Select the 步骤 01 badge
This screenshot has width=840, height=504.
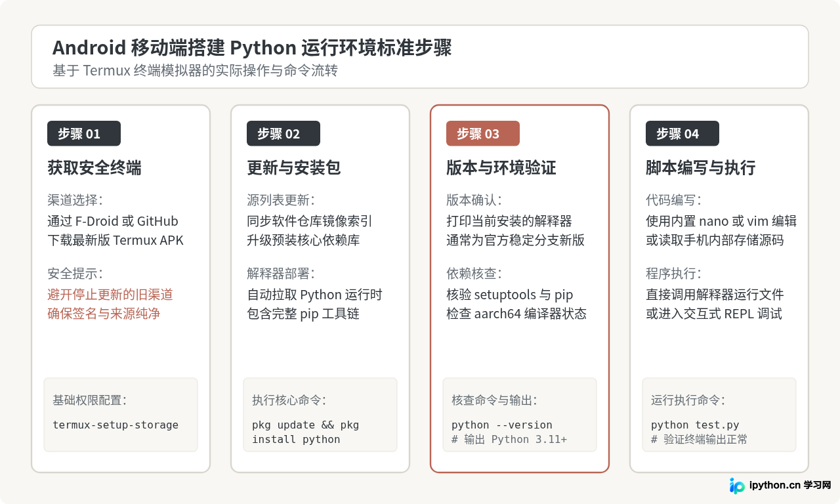click(x=84, y=133)
